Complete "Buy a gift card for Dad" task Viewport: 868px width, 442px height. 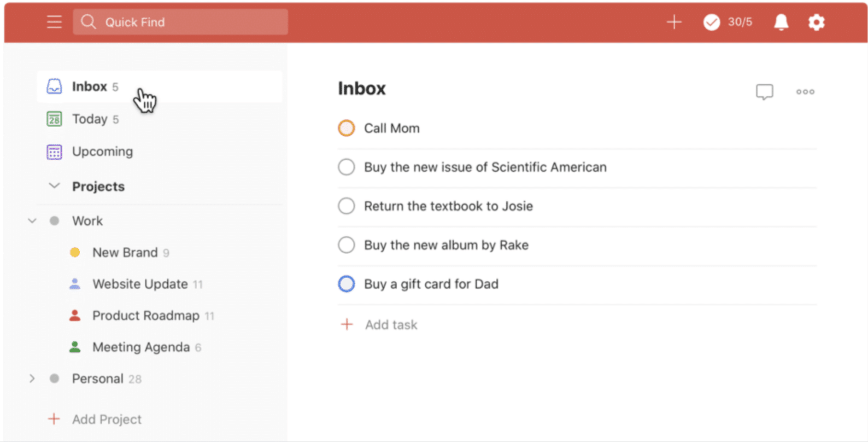point(346,284)
